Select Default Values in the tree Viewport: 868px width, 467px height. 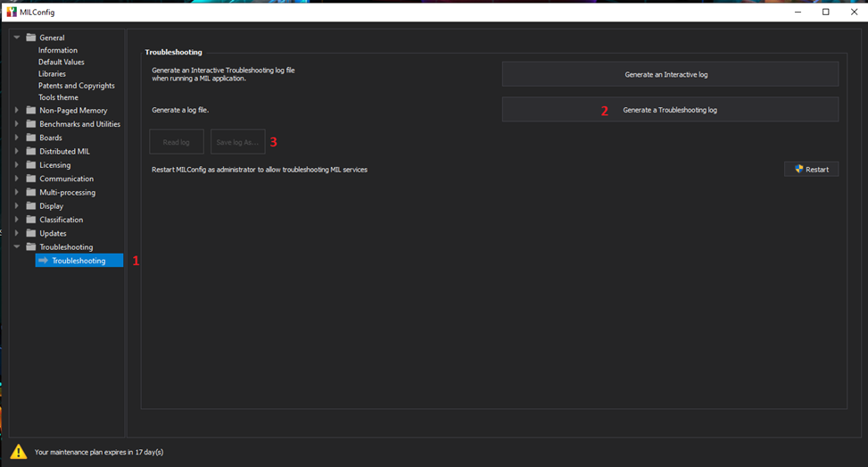click(61, 62)
